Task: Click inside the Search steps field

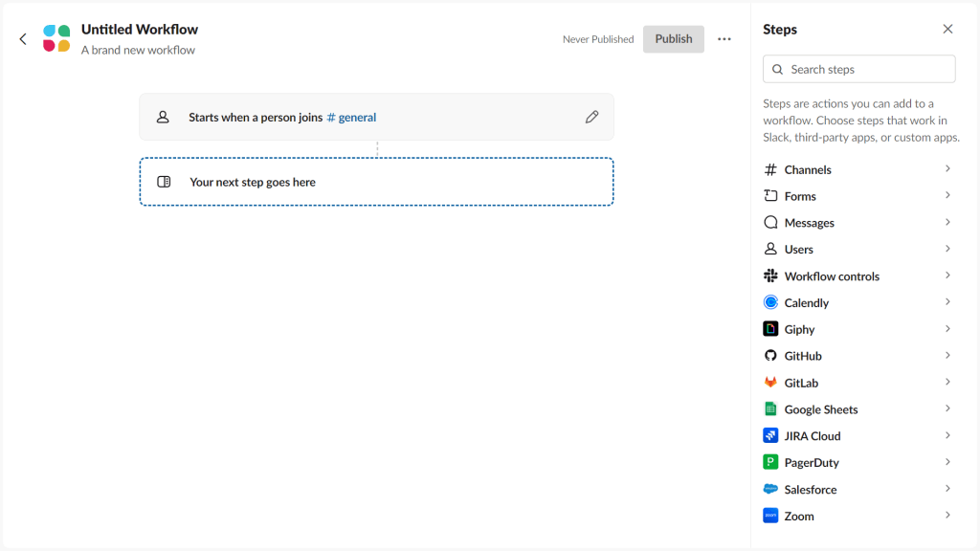Action: tap(858, 68)
